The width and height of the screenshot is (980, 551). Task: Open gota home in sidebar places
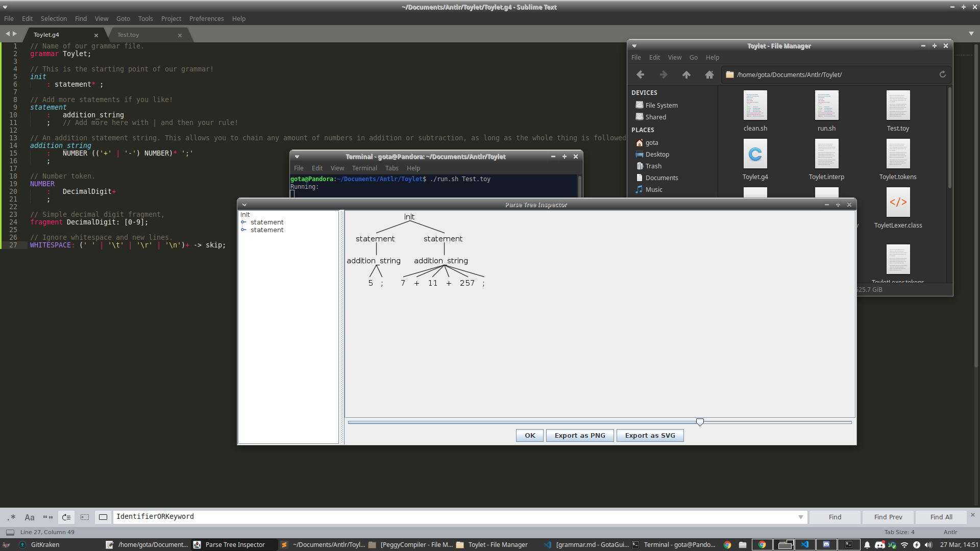[x=651, y=142]
